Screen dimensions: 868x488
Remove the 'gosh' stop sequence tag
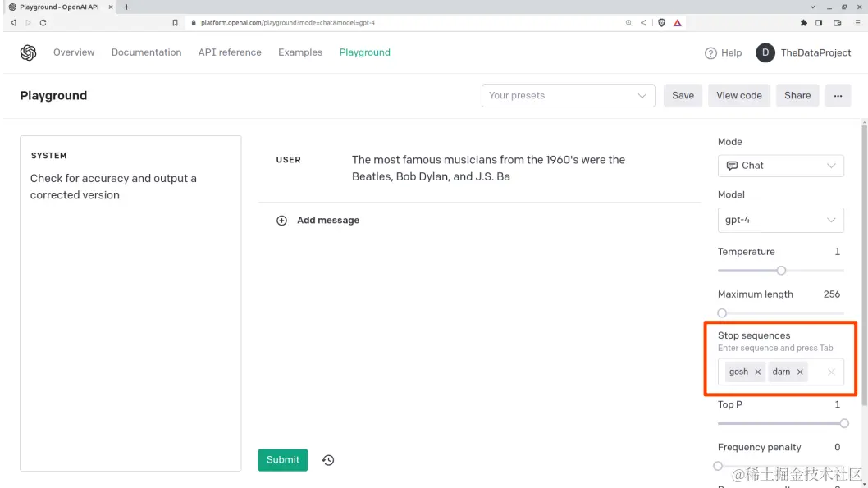click(x=758, y=372)
